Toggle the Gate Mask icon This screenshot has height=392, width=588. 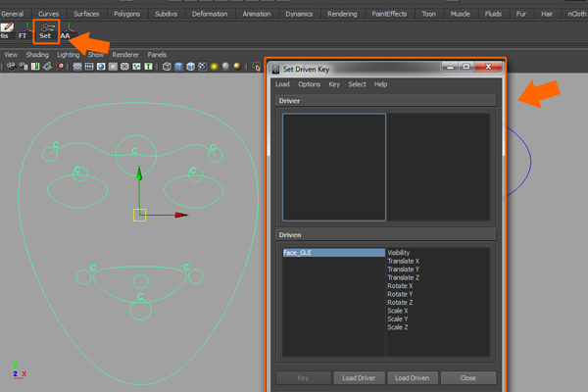pyautogui.click(x=113, y=67)
